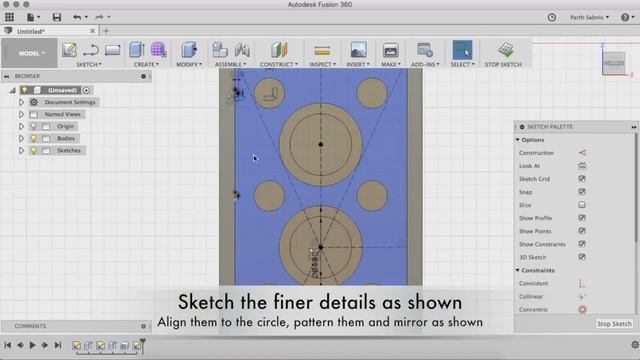This screenshot has width=640, height=360.
Task: Toggle the Snap checkbox
Action: tap(582, 192)
